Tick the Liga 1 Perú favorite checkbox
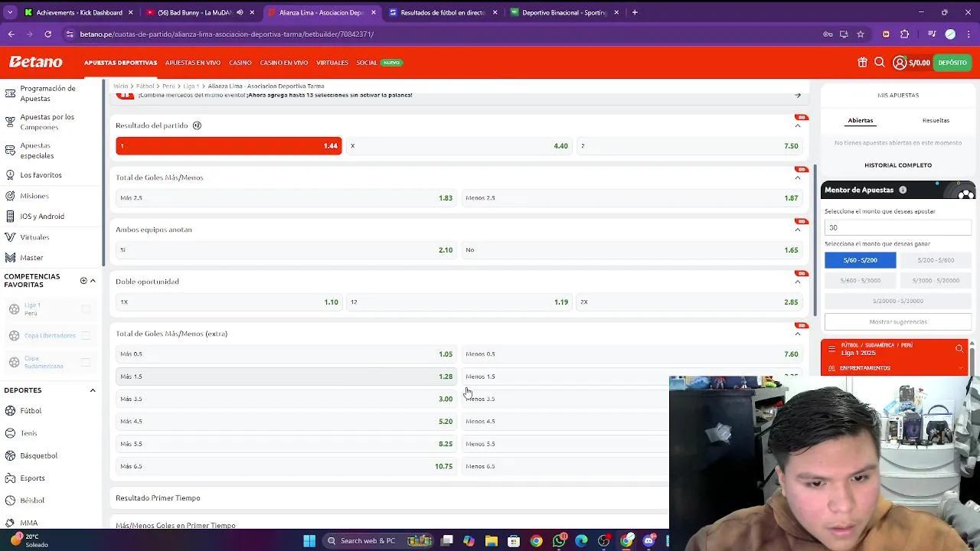980x551 pixels. 86,309
